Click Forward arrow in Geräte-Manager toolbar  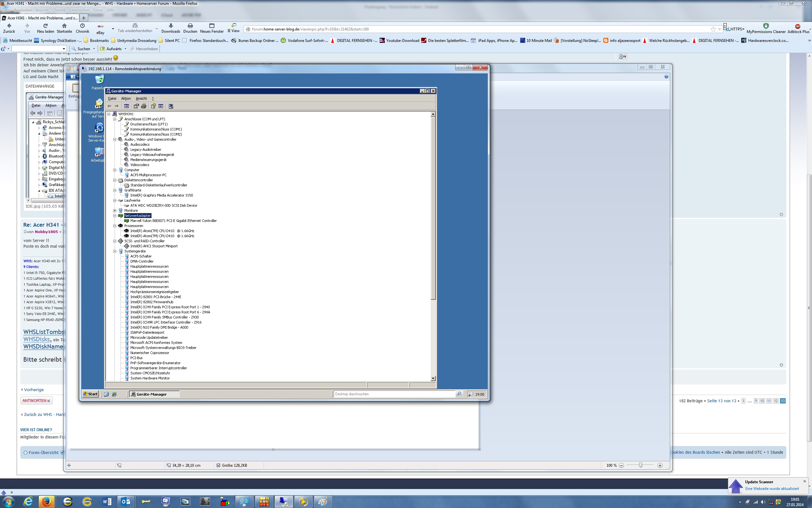coord(117,106)
